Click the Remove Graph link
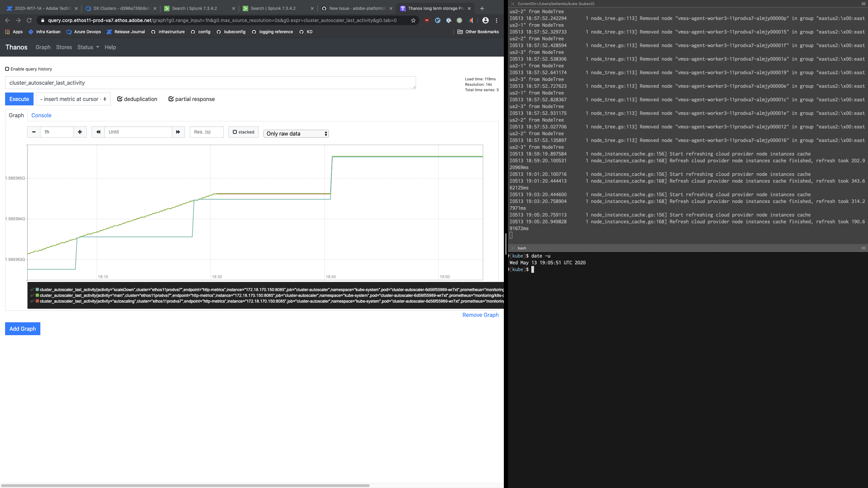The image size is (868, 488). point(480,315)
